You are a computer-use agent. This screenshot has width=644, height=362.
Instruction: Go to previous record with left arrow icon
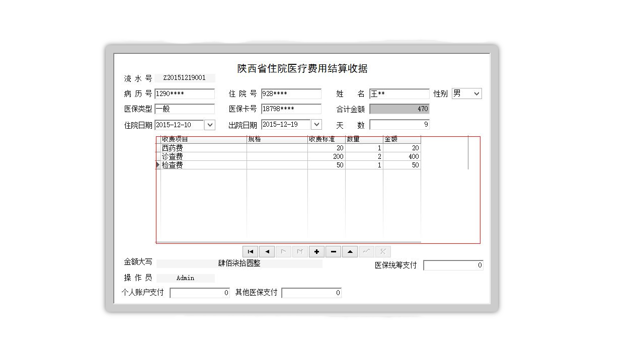click(x=267, y=251)
